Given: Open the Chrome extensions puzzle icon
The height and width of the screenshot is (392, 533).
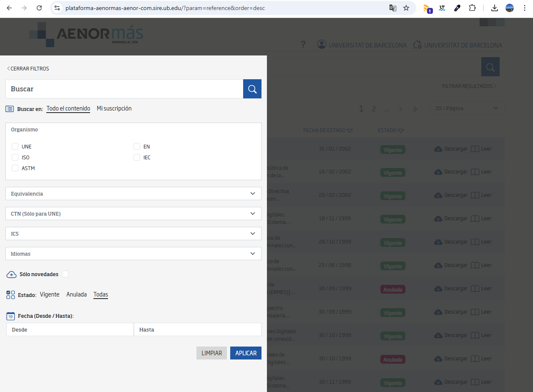Looking at the screenshot, I should tap(472, 8).
